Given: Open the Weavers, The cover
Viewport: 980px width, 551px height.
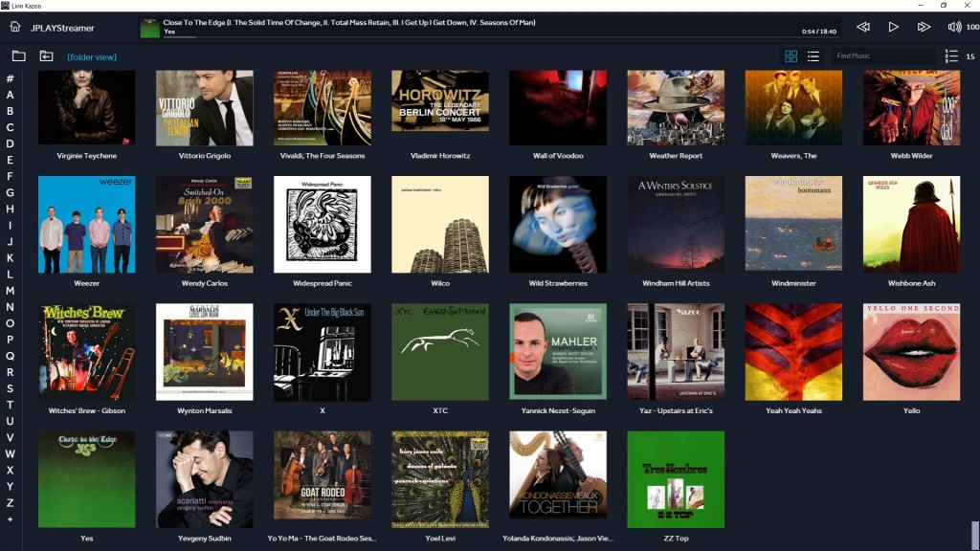Looking at the screenshot, I should [x=793, y=107].
